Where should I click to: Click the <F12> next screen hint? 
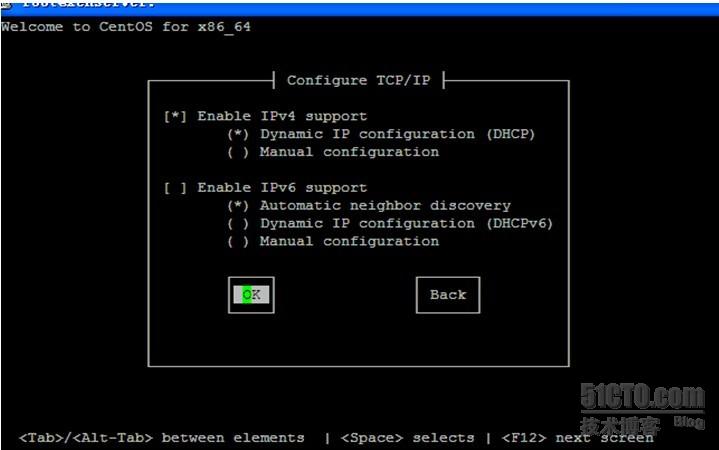pos(577,438)
